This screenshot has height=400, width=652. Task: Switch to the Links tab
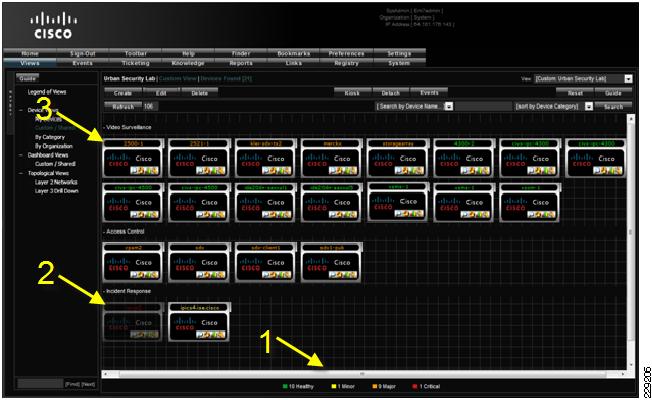294,63
